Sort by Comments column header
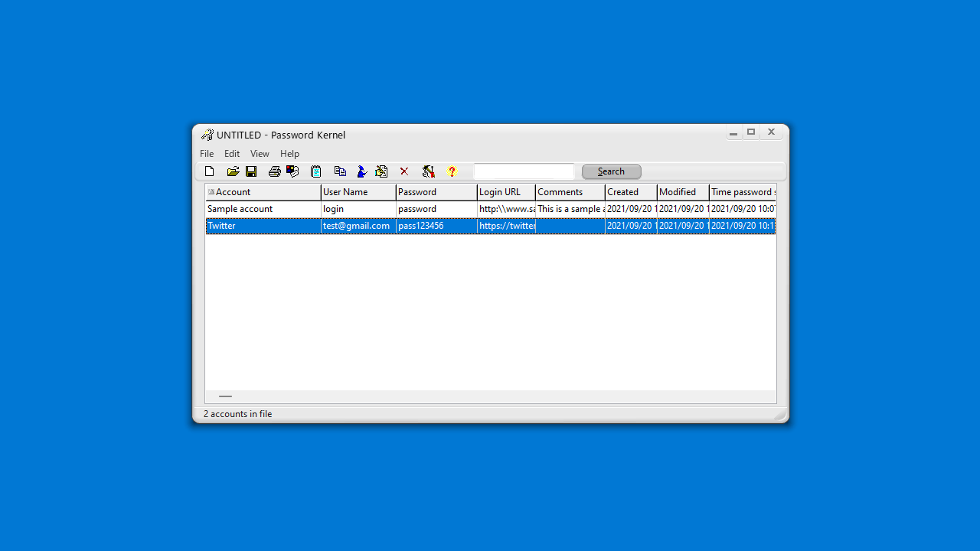980x551 pixels. (570, 192)
